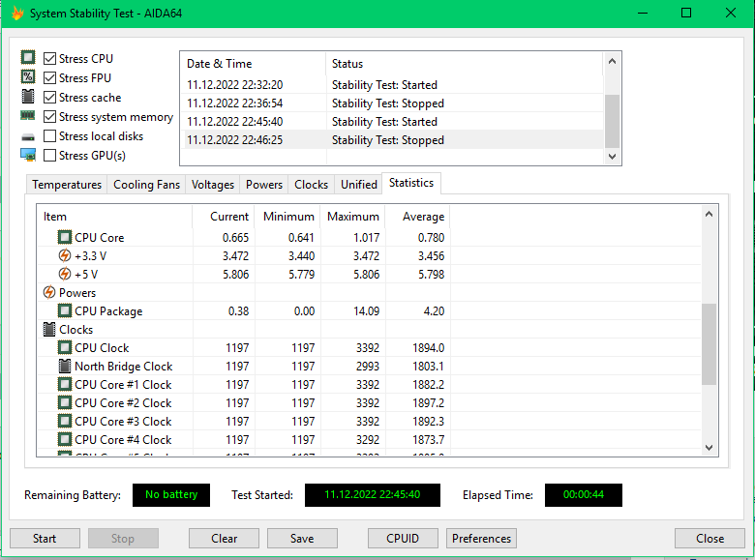Toggle the Stress cache checkbox
Viewport: 755px width, 560px height.
pos(49,97)
